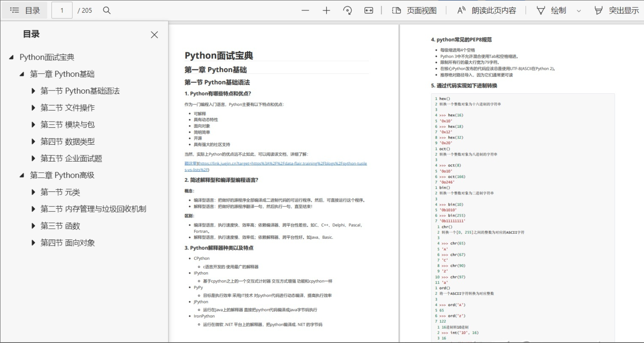
Task: Collapse 第一章 Python基础 arrow
Action: tap(22, 74)
